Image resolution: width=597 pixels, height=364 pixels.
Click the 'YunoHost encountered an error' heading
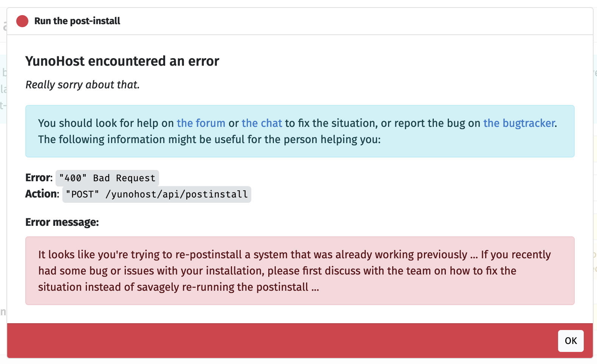[x=122, y=61]
